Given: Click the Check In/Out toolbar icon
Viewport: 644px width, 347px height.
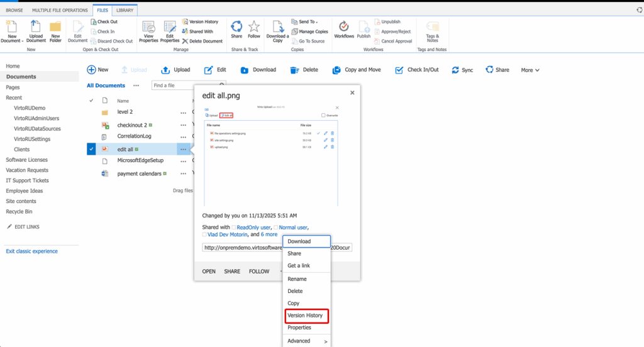Looking at the screenshot, I should [399, 70].
